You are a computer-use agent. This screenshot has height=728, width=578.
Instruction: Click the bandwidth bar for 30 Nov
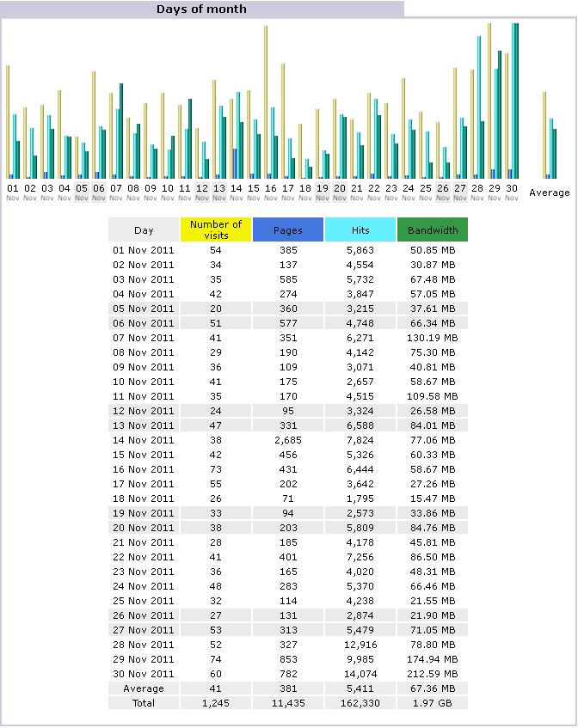point(517,101)
